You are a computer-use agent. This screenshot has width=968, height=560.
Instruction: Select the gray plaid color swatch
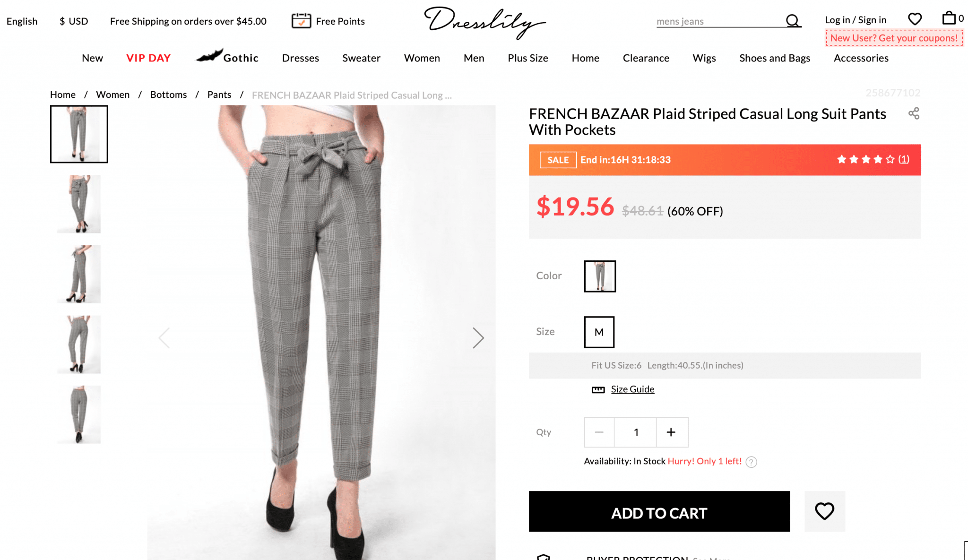(x=600, y=276)
